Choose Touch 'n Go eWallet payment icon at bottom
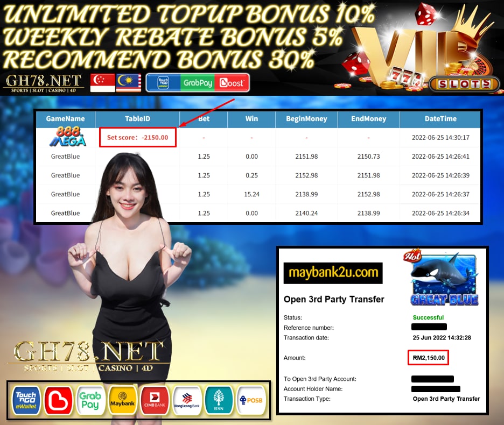This screenshot has width=504, height=425. click(x=26, y=400)
